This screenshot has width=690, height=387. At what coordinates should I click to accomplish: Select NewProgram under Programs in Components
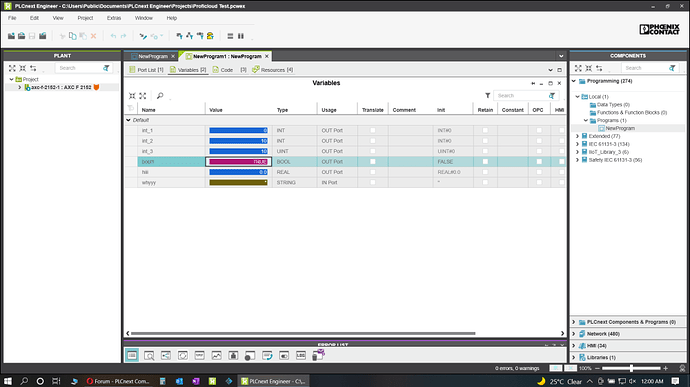620,128
